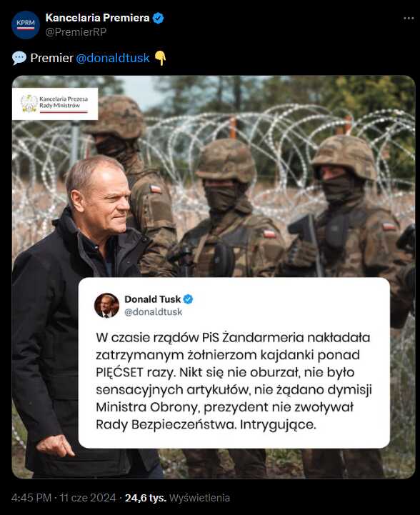This screenshot has width=420, height=515.
Task: Click the verified badge beside Kancelaria Premiera
Action: pyautogui.click(x=159, y=18)
